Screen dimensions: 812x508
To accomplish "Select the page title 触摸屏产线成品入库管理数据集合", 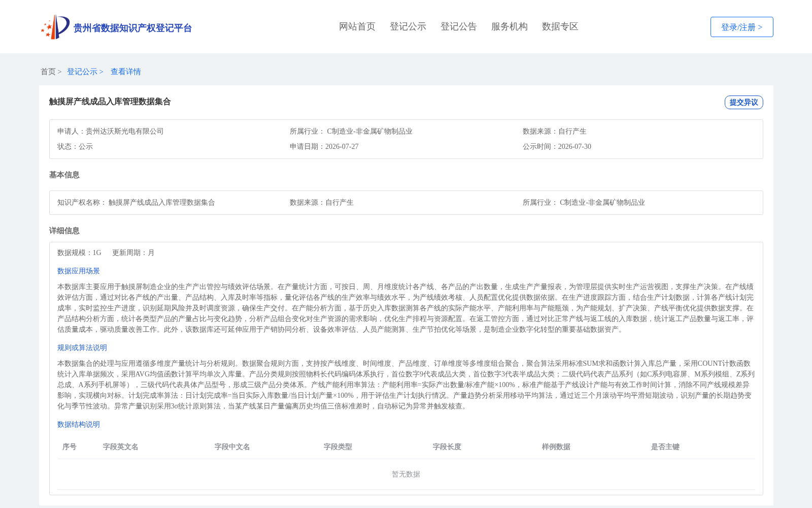I will (x=110, y=102).
